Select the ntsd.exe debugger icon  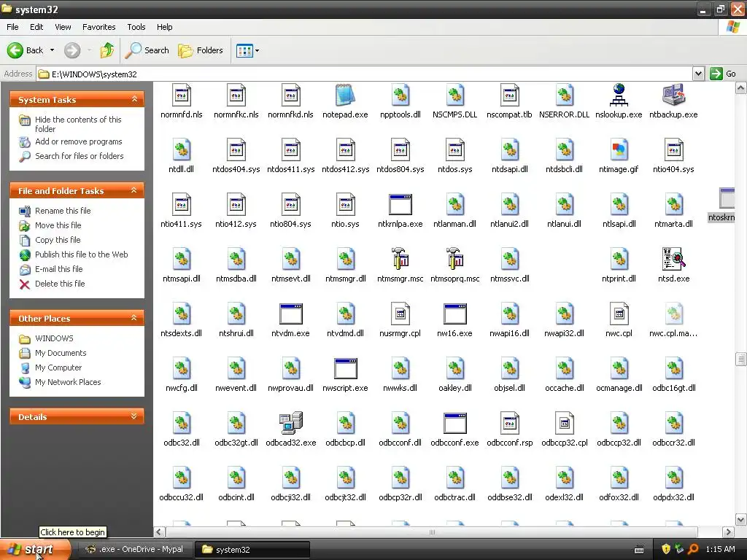point(673,259)
